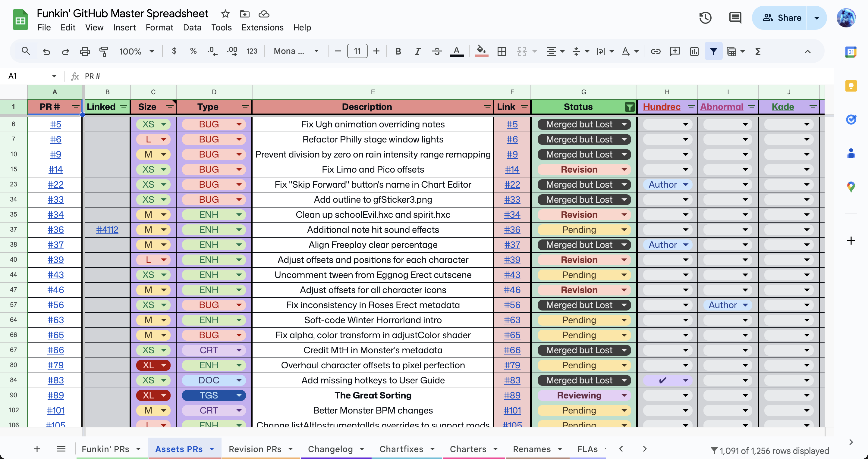This screenshot has height=459, width=868.
Task: Toggle bold formatting
Action: point(398,51)
